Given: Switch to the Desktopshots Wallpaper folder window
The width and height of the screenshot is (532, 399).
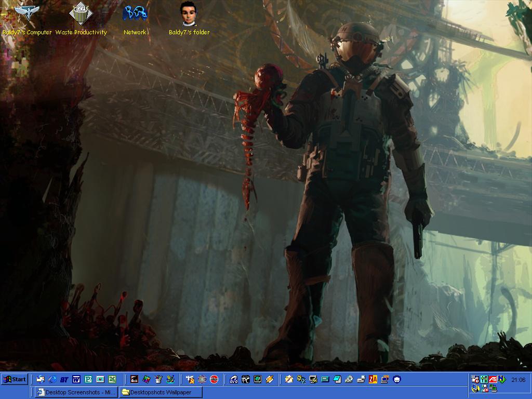Looking at the screenshot, I should pyautogui.click(x=161, y=392).
